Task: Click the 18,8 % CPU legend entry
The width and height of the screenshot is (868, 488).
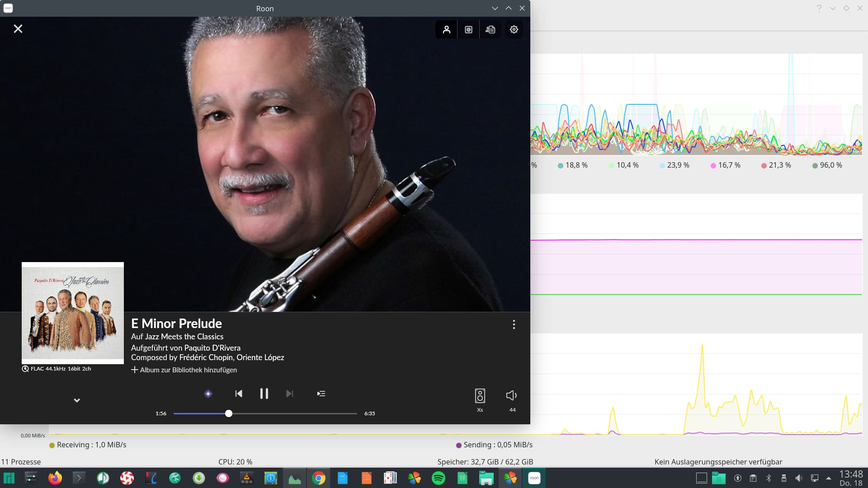Action: (573, 165)
